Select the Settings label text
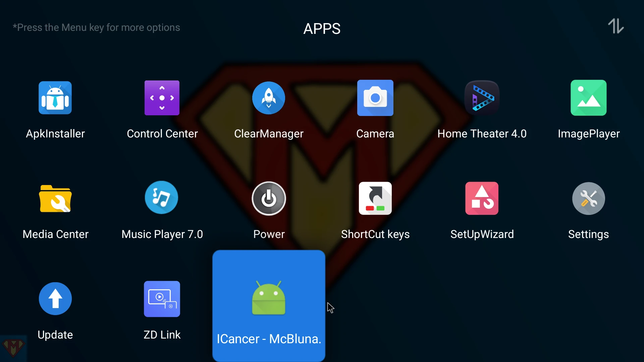The width and height of the screenshot is (644, 362). point(589,234)
